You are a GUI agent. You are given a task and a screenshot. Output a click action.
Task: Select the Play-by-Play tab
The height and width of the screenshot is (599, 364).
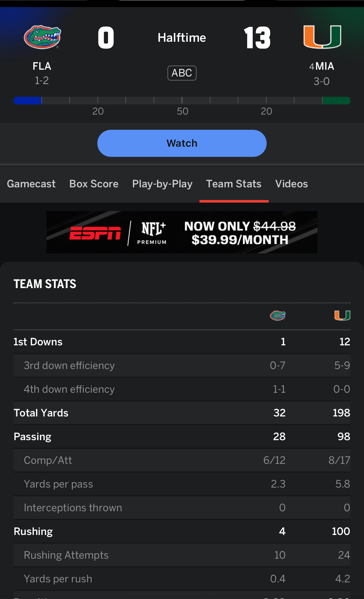click(x=163, y=184)
